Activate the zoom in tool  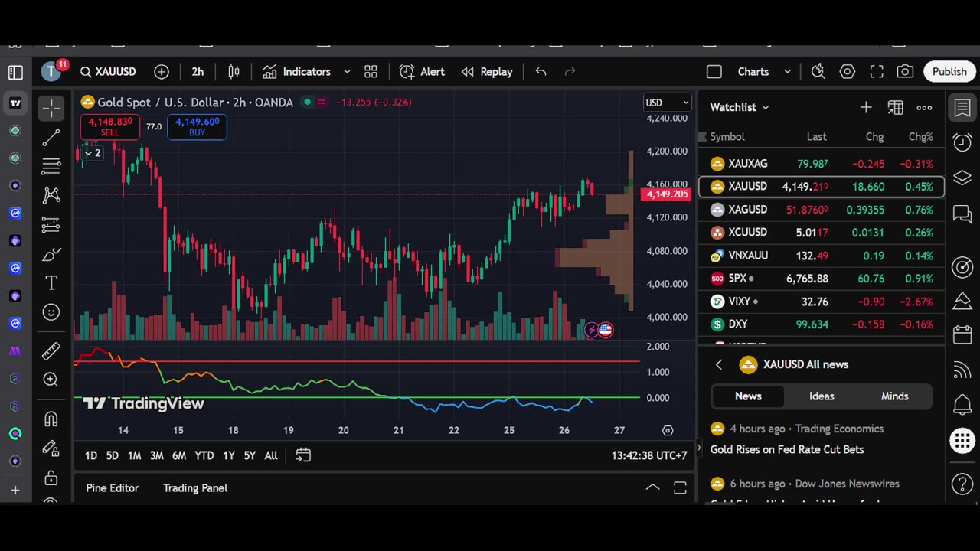(x=51, y=380)
